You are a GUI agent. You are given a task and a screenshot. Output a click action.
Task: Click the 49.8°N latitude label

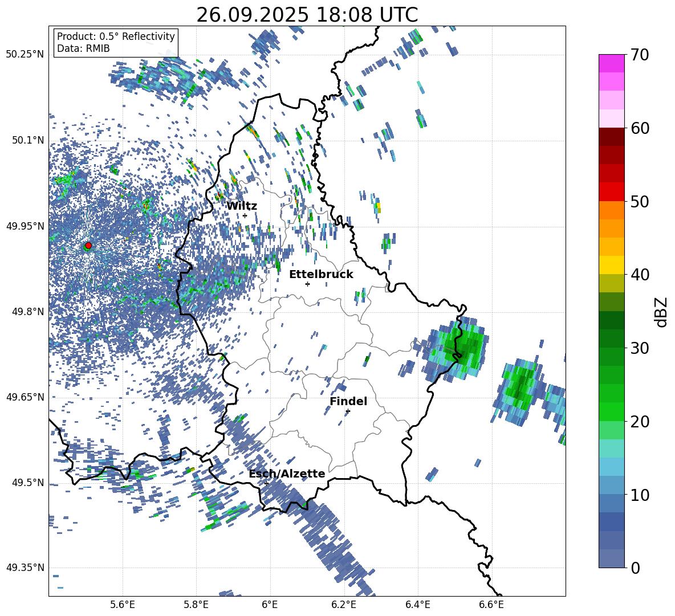coord(28,312)
